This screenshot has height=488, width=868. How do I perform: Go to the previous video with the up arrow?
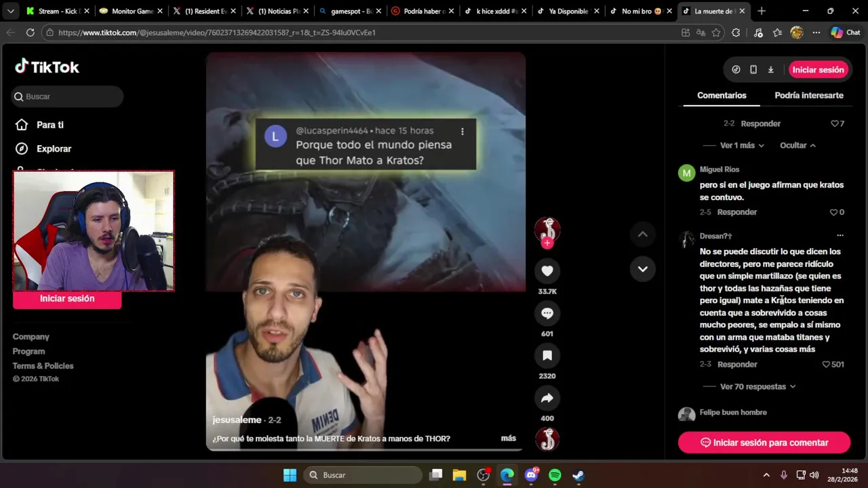[x=643, y=235]
